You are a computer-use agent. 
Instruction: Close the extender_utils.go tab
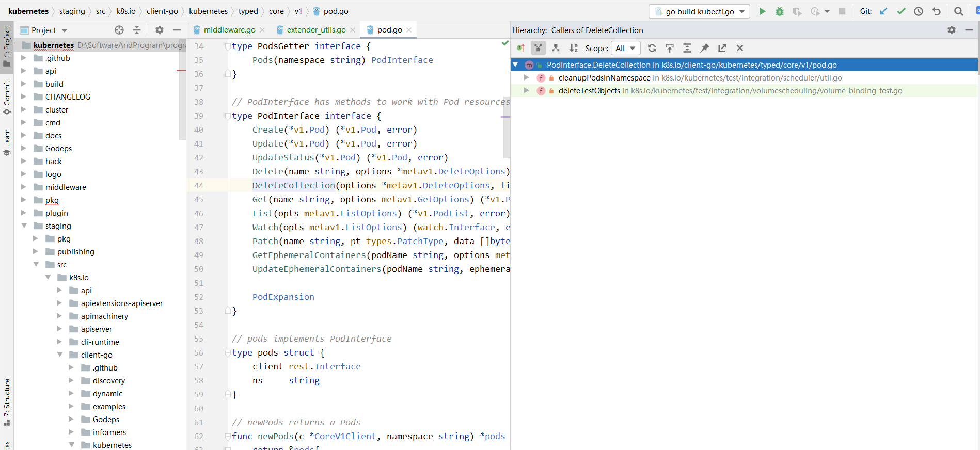tap(353, 30)
